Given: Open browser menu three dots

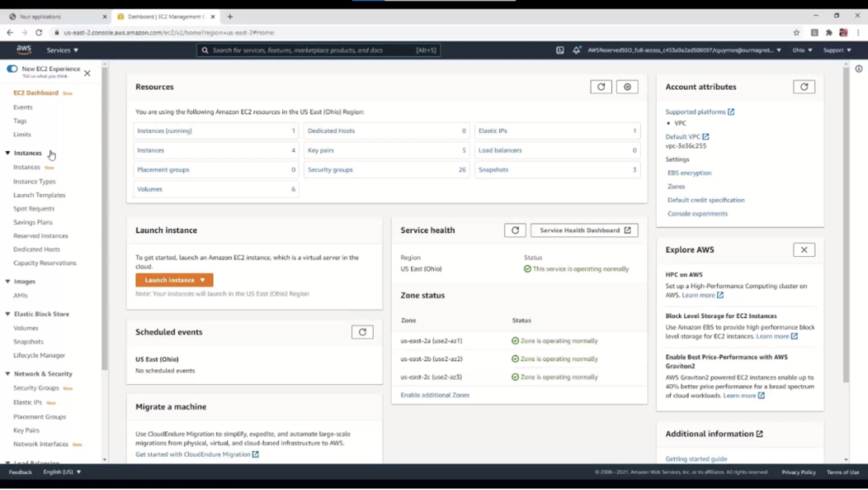Looking at the screenshot, I should (x=858, y=33).
